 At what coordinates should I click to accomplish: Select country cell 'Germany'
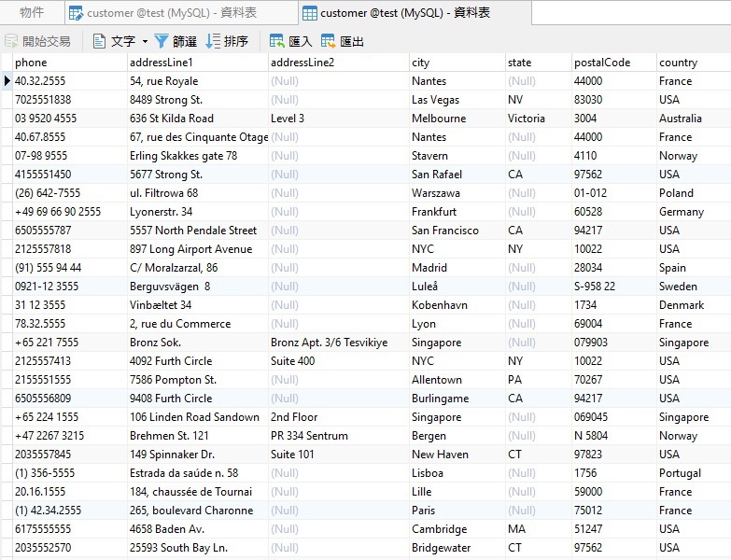click(694, 212)
